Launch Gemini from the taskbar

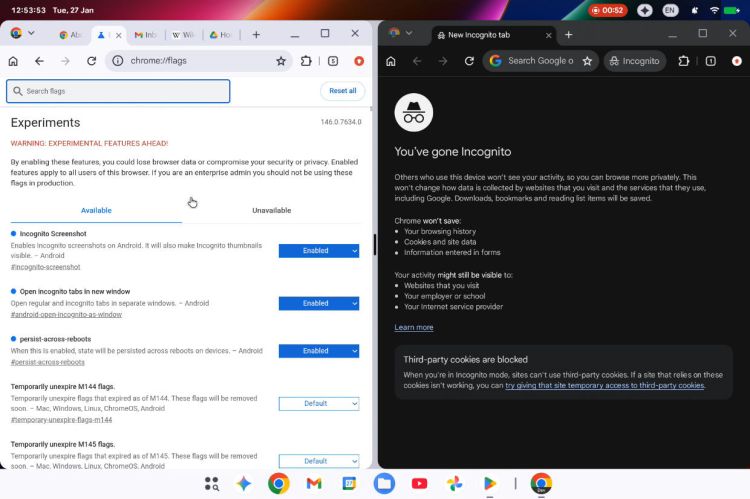click(x=243, y=484)
